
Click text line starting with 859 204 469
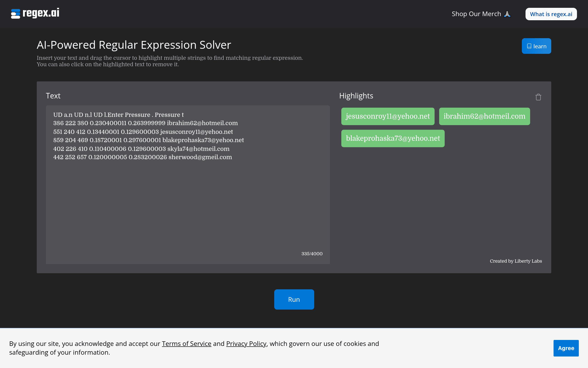(148, 140)
